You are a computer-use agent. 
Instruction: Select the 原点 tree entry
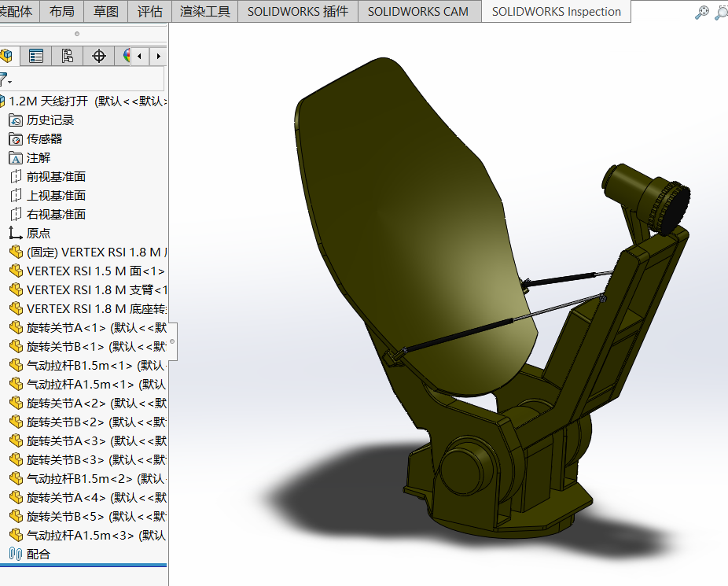click(38, 233)
